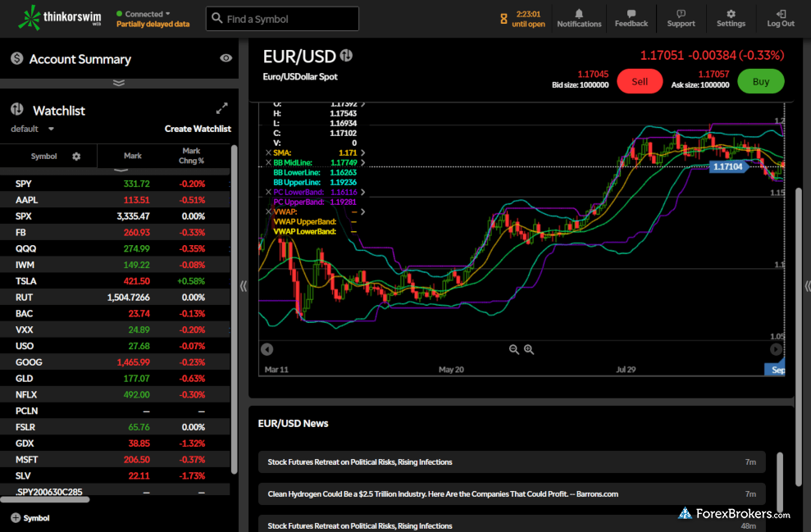The image size is (811, 532).
Task: Click icon next to EUR/USD title
Action: [346, 55]
